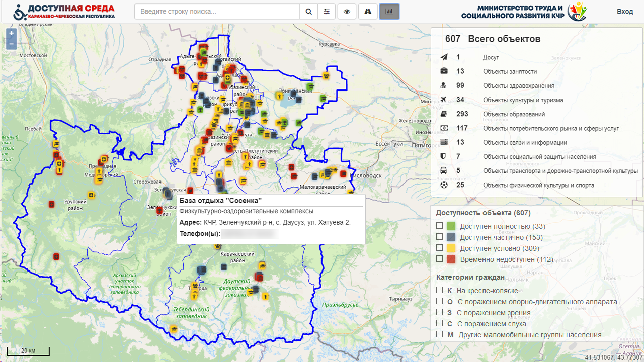This screenshot has width=644, height=362.
Task: Click the magnifier search button
Action: click(x=309, y=11)
